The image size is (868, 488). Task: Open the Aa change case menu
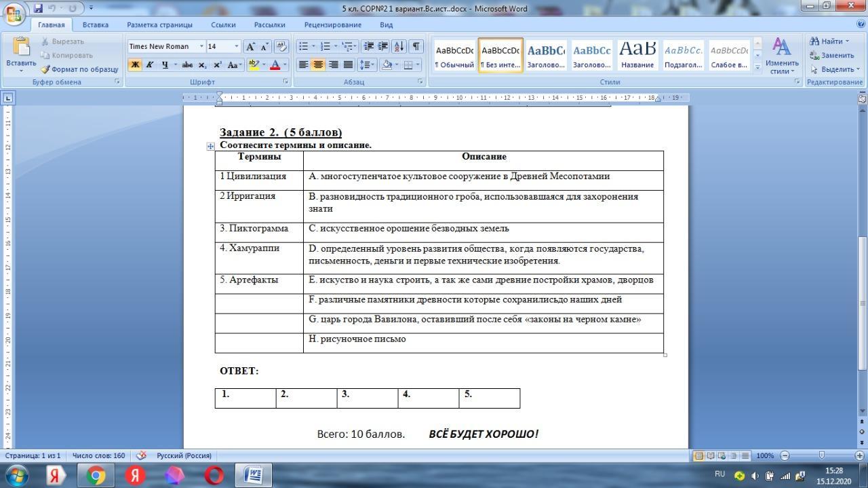coord(234,65)
